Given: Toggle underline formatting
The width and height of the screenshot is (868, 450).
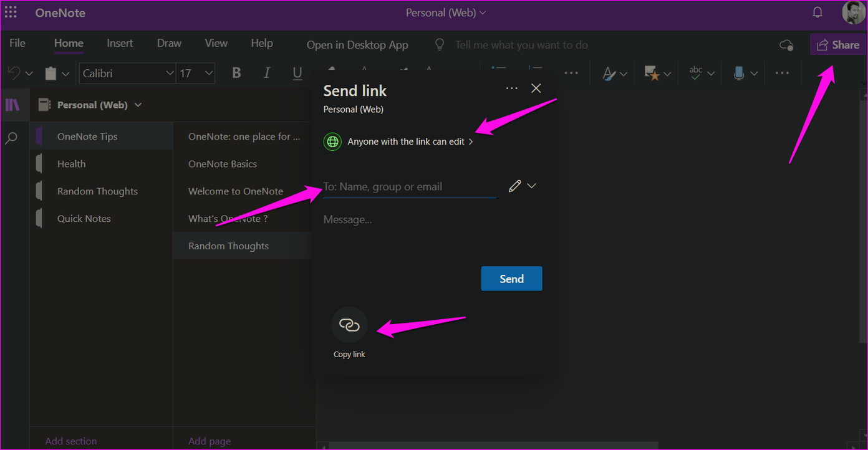Looking at the screenshot, I should [x=297, y=73].
